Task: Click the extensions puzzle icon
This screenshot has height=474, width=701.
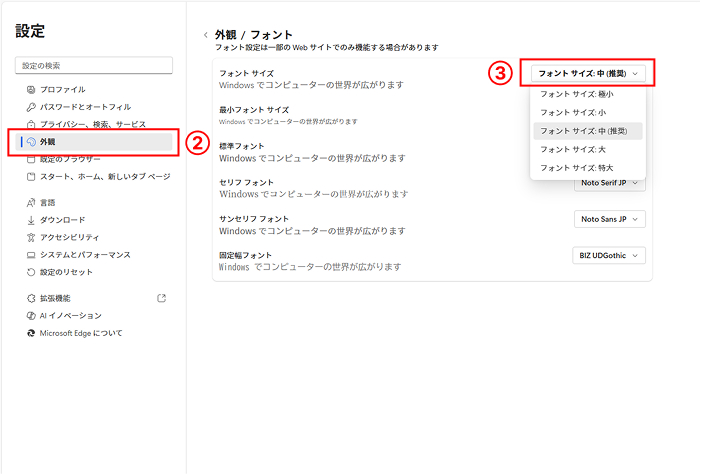Action: [x=31, y=298]
